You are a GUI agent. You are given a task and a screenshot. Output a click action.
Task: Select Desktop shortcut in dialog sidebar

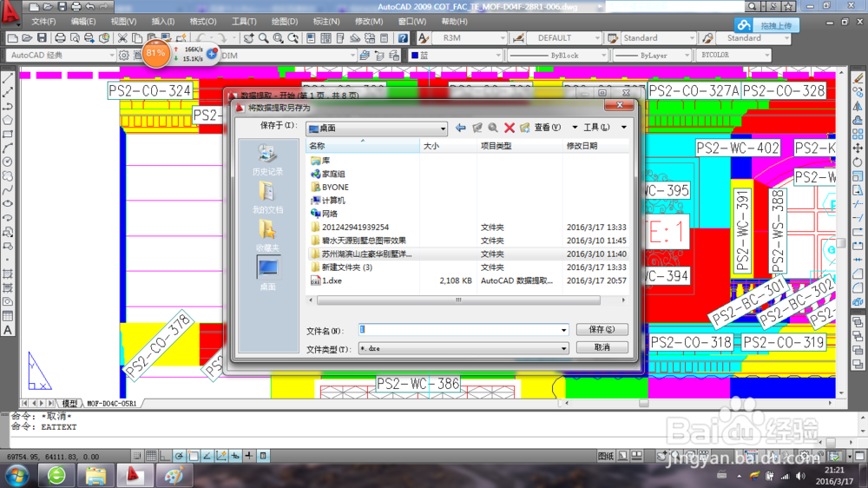(267, 274)
